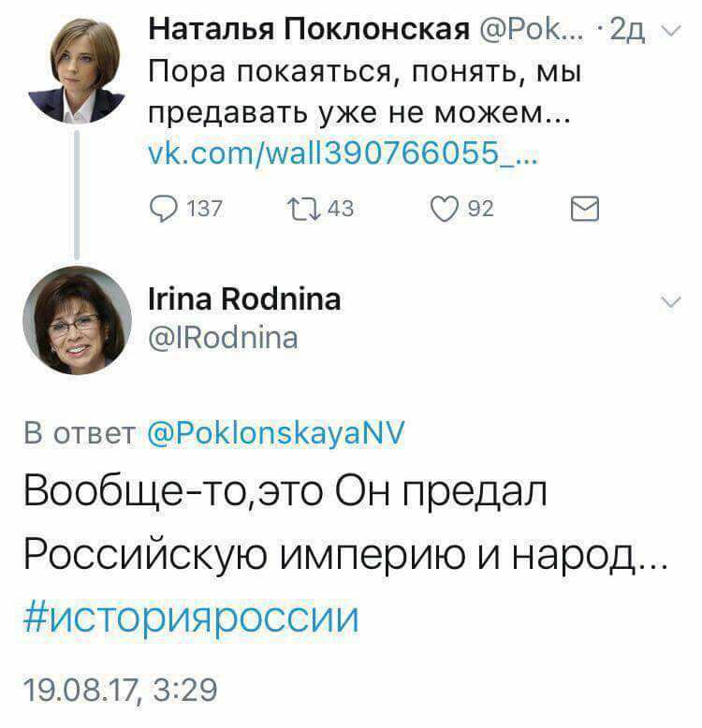Open the @PoklonskayaNV mention link

276,432
